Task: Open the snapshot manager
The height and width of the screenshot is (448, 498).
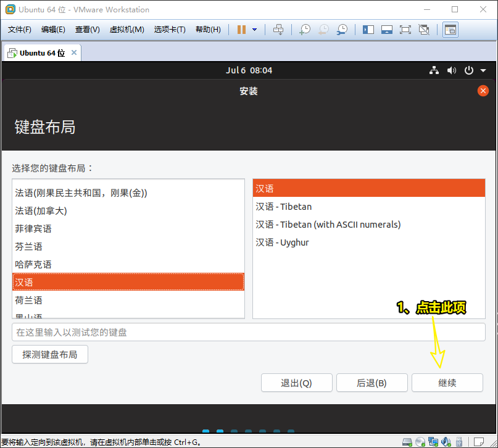Action: tap(341, 30)
